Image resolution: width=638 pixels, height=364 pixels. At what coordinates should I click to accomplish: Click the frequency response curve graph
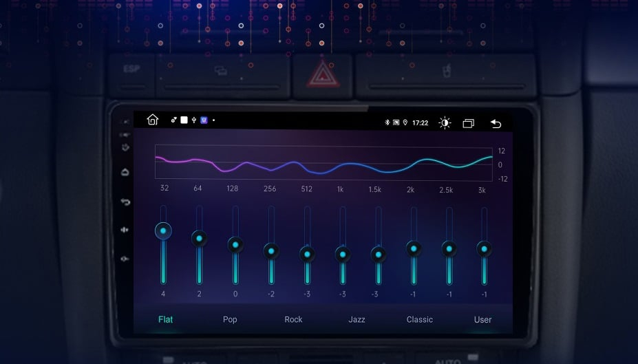tap(323, 164)
